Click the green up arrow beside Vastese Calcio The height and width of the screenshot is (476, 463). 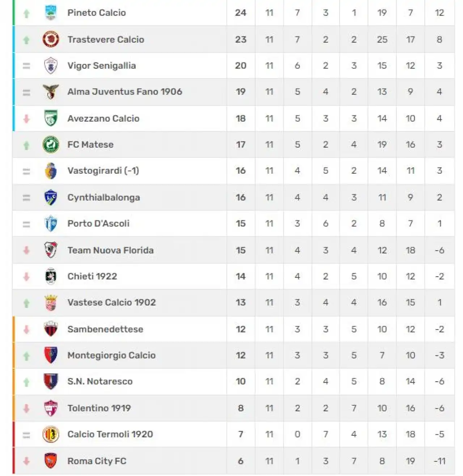(26, 303)
